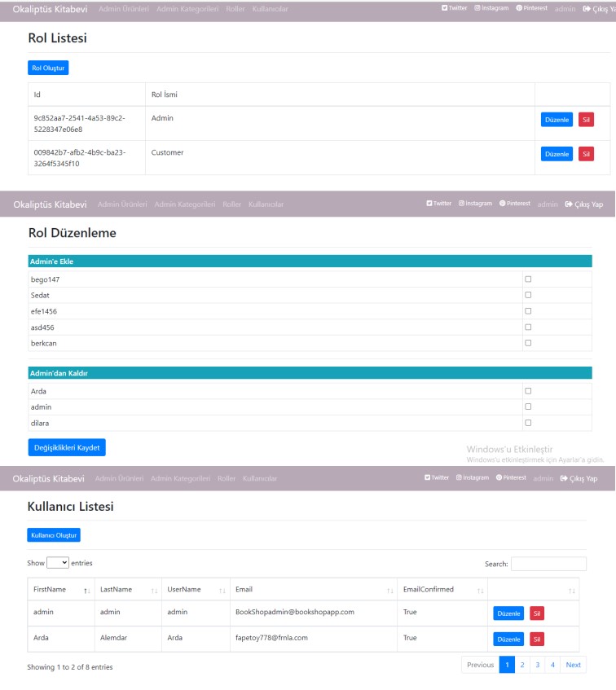
Task: Go to page 4 of users
Action: [552, 665]
